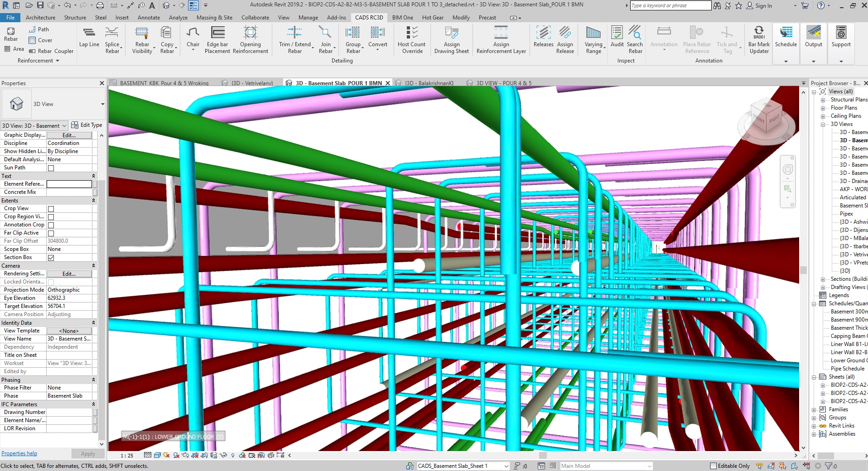
Task: Expand the Structural Plans tree node
Action: (823, 100)
